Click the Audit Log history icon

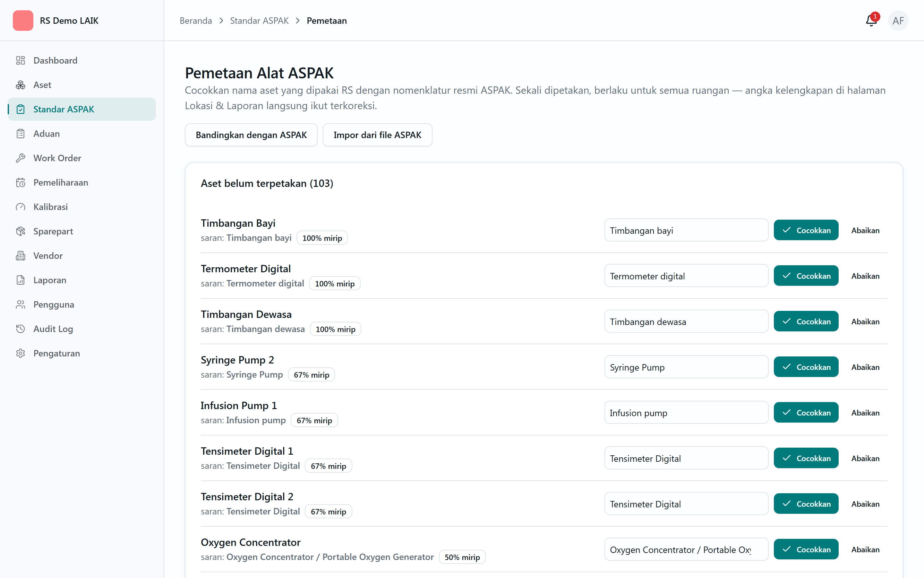21,329
